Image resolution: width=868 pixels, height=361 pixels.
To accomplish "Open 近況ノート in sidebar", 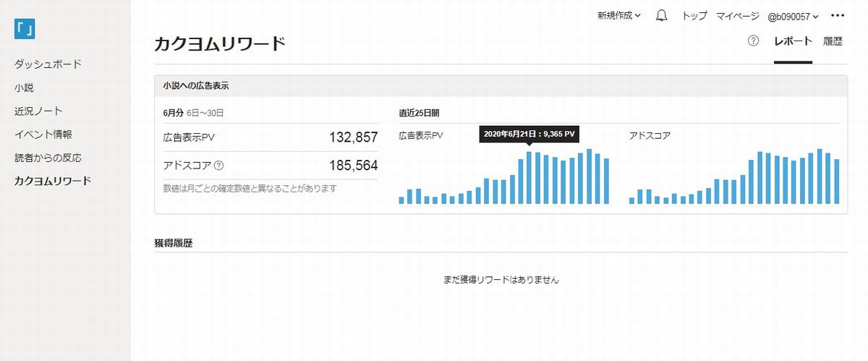I will 38,111.
